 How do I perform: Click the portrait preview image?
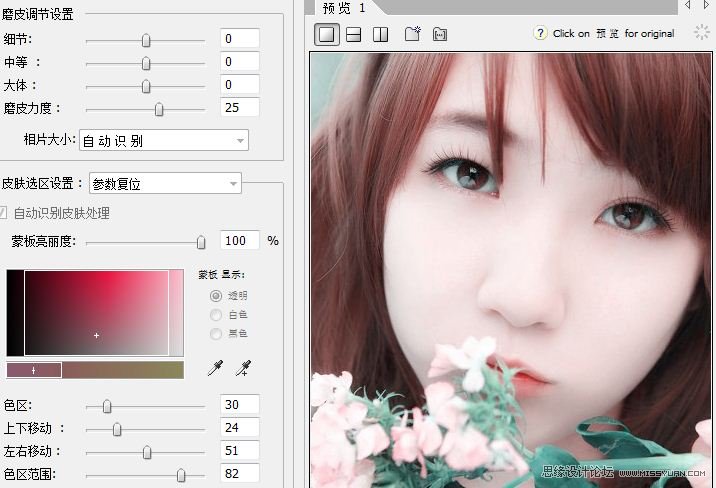pyautogui.click(x=511, y=270)
